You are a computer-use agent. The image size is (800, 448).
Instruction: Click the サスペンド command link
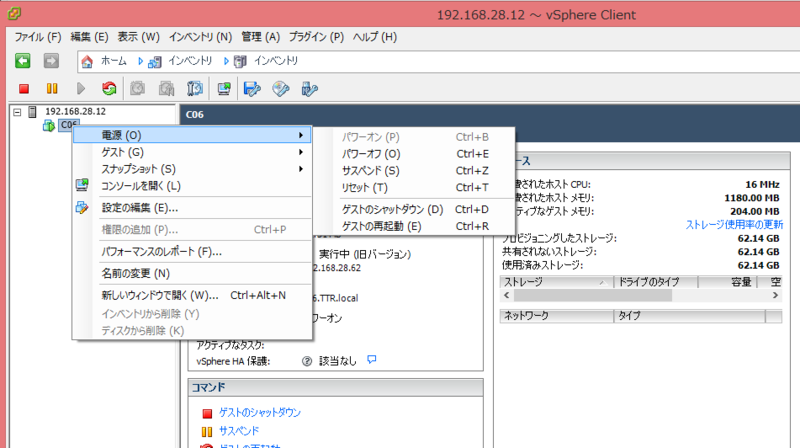coord(239,431)
